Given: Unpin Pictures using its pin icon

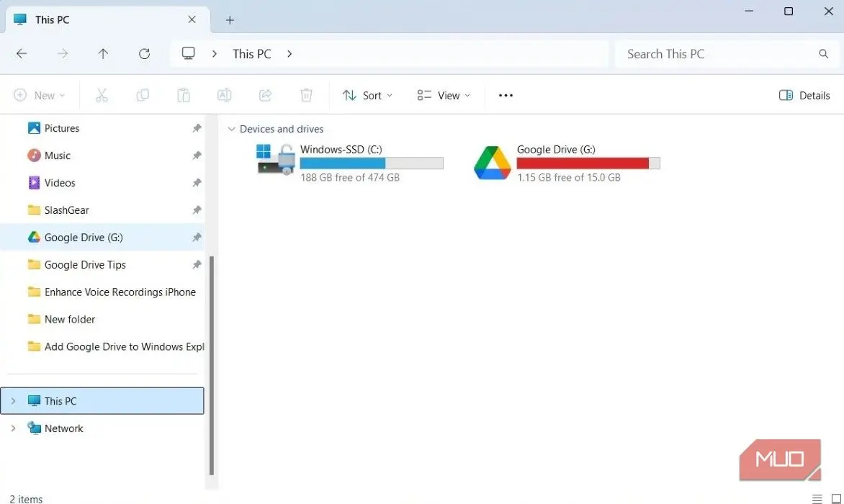Looking at the screenshot, I should (x=197, y=128).
